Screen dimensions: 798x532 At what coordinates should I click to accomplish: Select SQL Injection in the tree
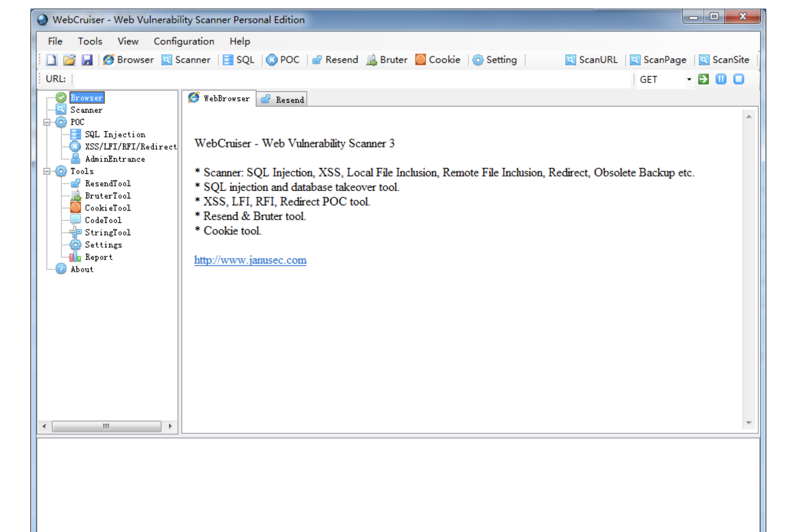tap(115, 135)
